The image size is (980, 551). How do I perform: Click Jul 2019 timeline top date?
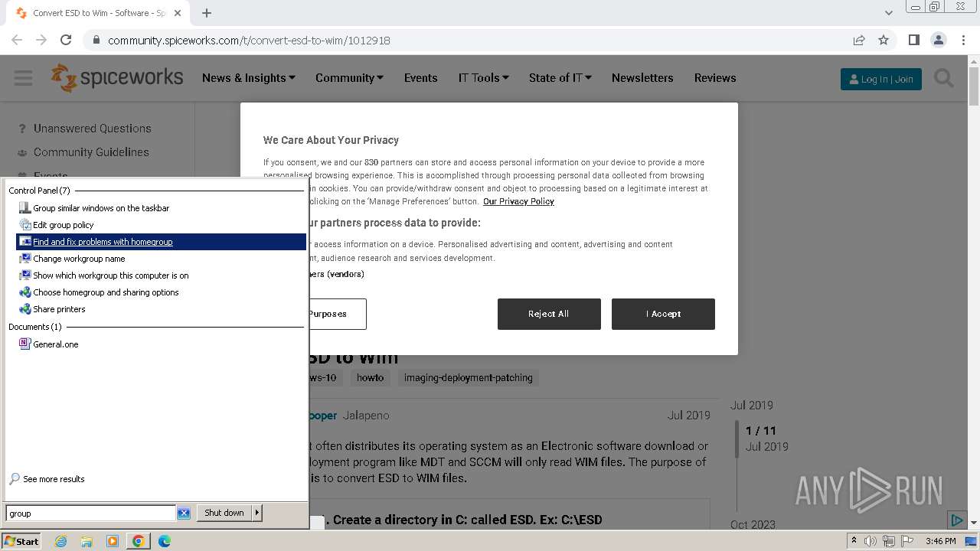752,406
